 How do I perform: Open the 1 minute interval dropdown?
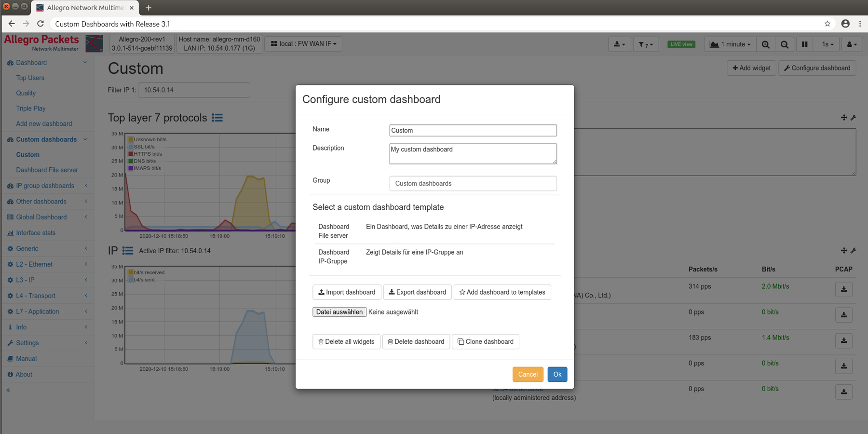pos(730,44)
